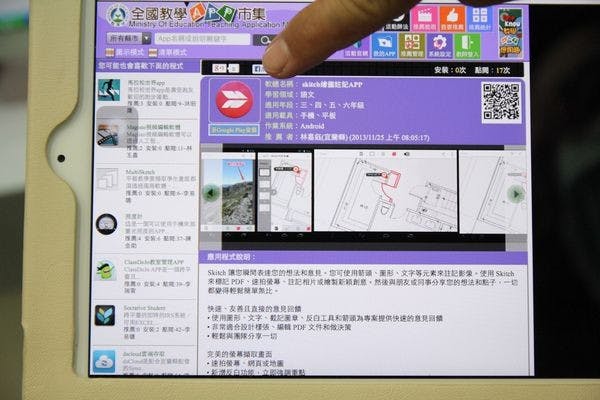
Task: Tap the Google +1 share button
Action: (x=225, y=69)
